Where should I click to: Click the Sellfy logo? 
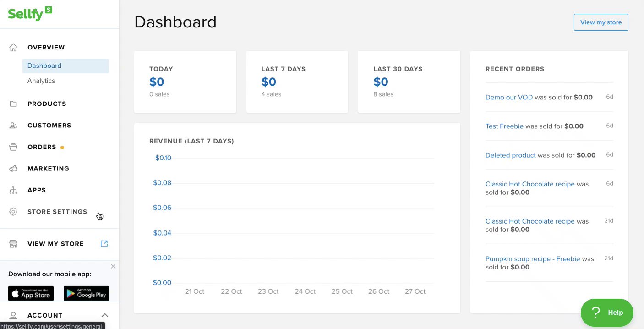click(30, 13)
